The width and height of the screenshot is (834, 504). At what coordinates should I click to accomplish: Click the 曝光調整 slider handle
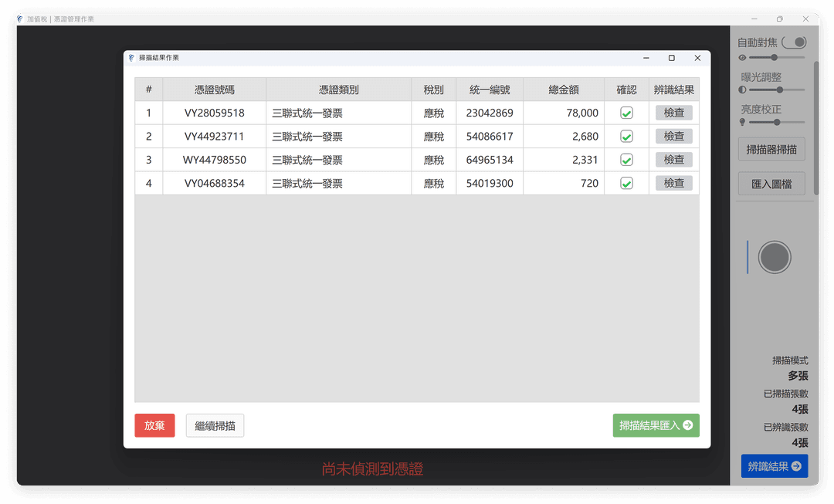[x=780, y=90]
